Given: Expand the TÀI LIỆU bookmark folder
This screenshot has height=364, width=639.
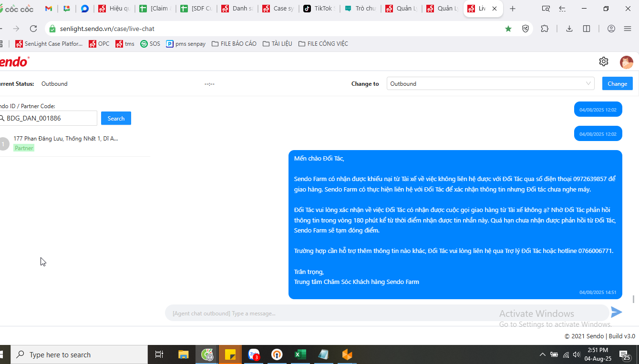Looking at the screenshot, I should (278, 44).
